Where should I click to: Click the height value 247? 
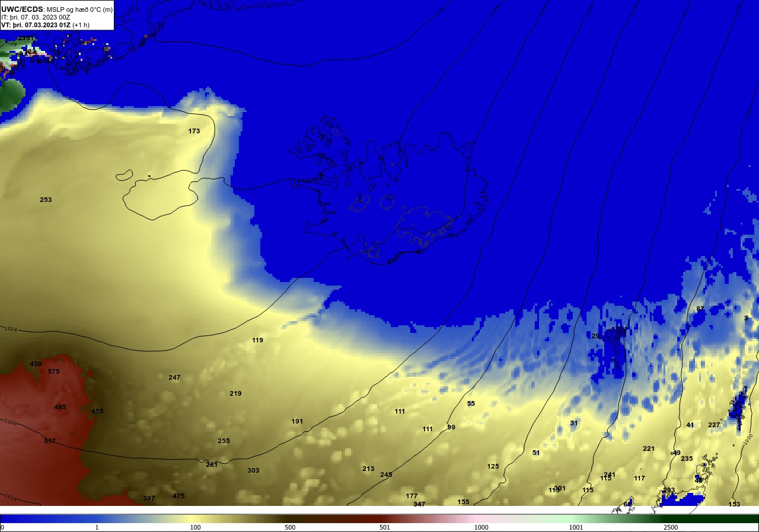pyautogui.click(x=174, y=377)
